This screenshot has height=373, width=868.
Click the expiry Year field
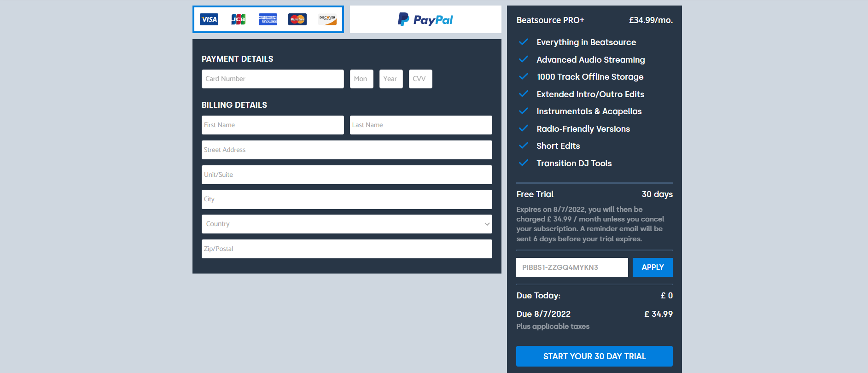click(x=391, y=79)
